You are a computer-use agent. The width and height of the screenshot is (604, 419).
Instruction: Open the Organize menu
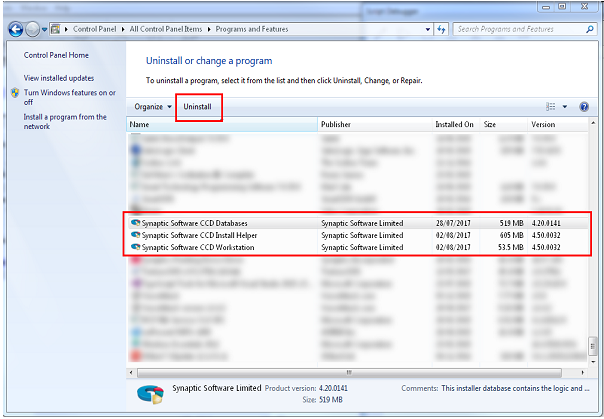coord(153,107)
